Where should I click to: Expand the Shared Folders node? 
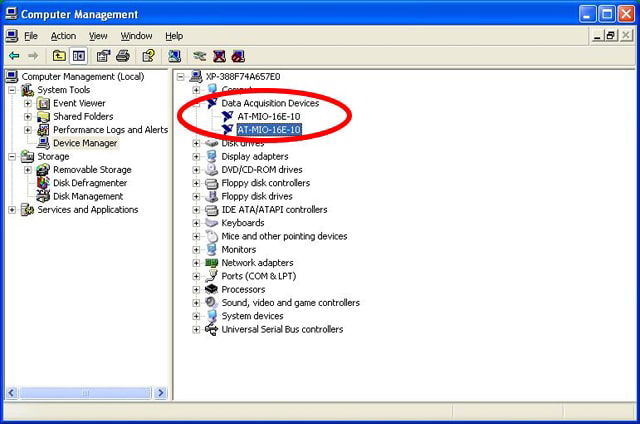pos(28,117)
